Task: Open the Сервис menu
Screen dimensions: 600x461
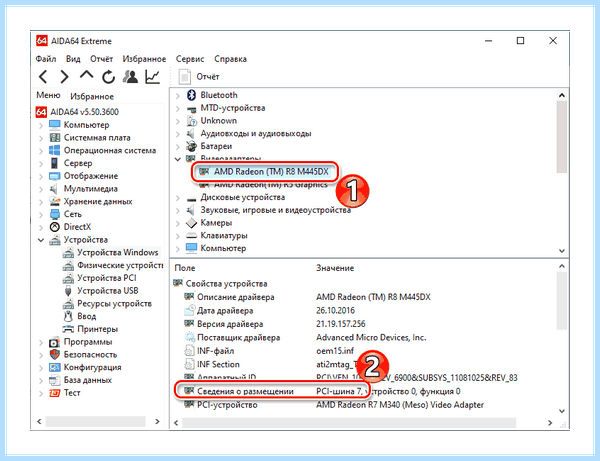Action: 190,59
